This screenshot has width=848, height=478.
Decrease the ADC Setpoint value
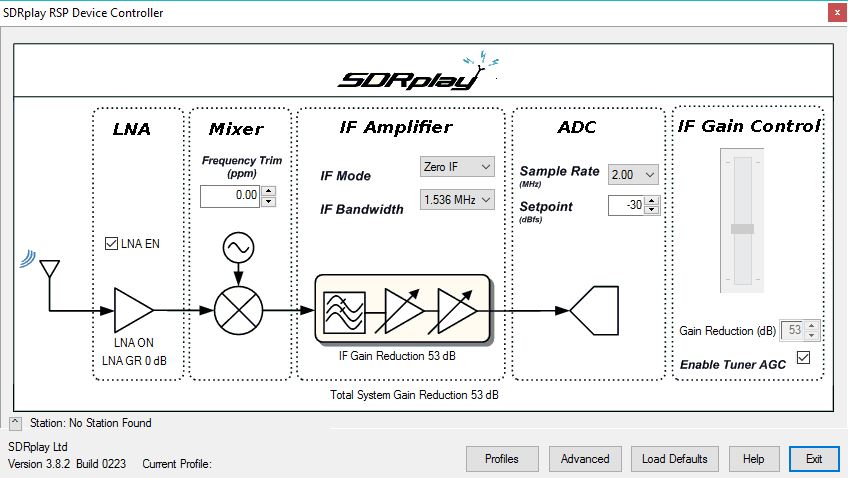click(x=652, y=210)
